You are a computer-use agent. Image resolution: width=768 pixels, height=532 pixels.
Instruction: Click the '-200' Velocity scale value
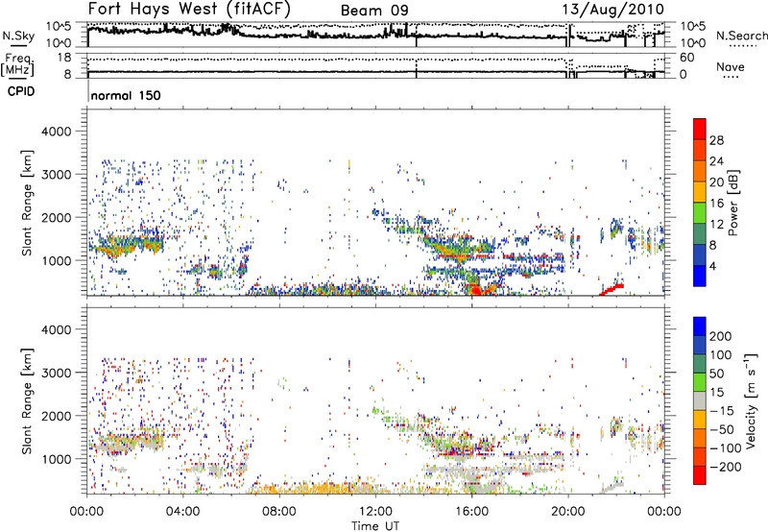pyautogui.click(x=725, y=467)
